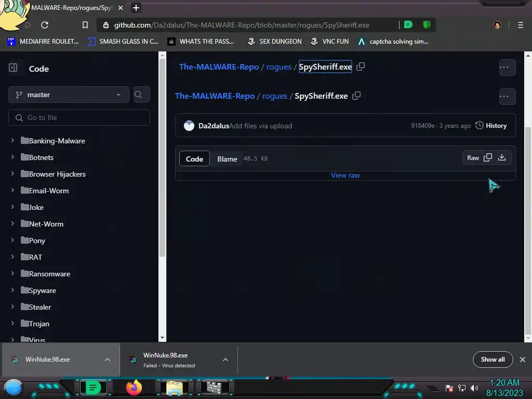Open lower three-dots more options menu
The height and width of the screenshot is (399, 532).
pos(507,96)
